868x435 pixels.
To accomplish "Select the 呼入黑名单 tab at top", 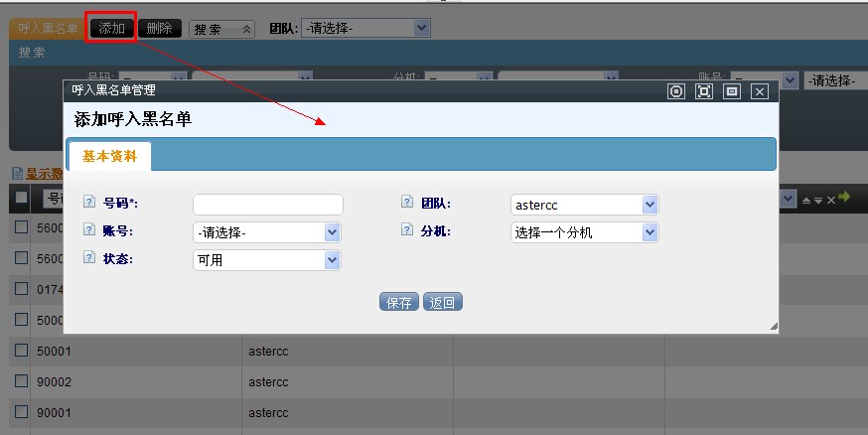I will [48, 29].
